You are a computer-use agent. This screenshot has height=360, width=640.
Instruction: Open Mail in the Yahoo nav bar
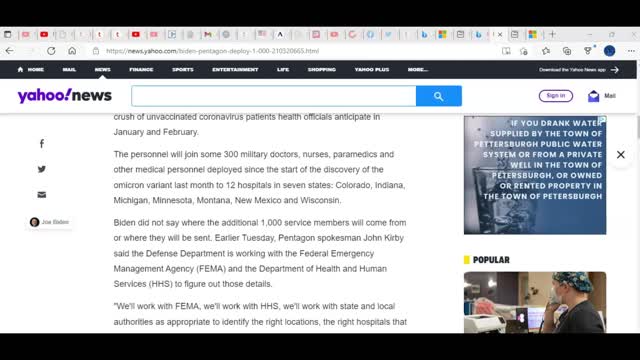(69, 70)
